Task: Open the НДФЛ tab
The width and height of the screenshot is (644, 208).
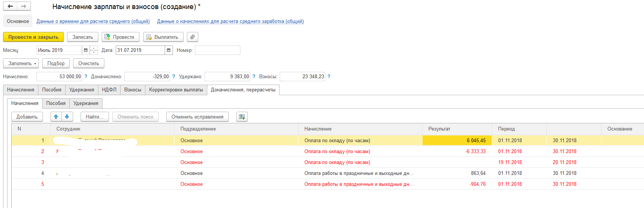Action: coord(109,90)
